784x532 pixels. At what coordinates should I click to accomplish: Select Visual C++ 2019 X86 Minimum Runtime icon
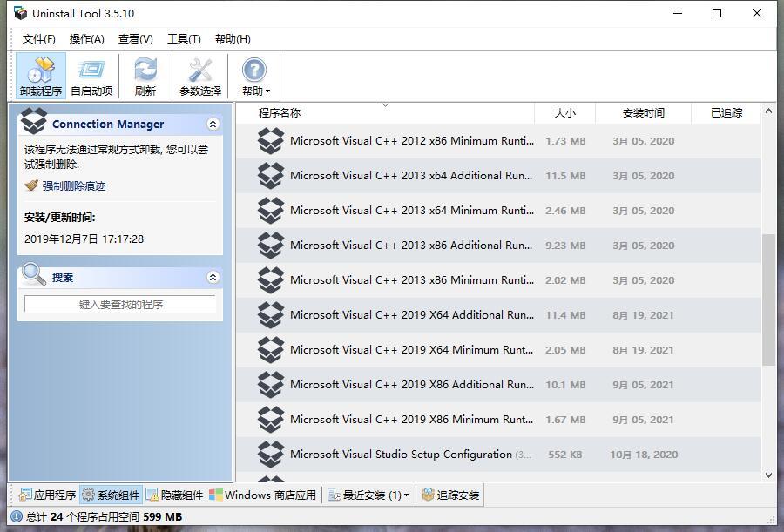[x=271, y=420]
